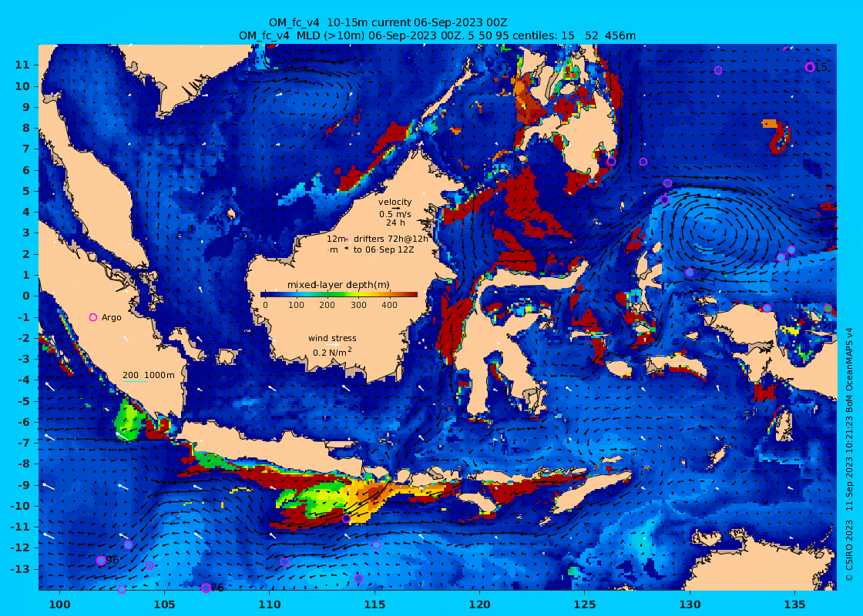Click the '12m drifters 72h@12h' legend text
Image resolution: width=863 pixels, height=616 pixels.
tap(377, 239)
